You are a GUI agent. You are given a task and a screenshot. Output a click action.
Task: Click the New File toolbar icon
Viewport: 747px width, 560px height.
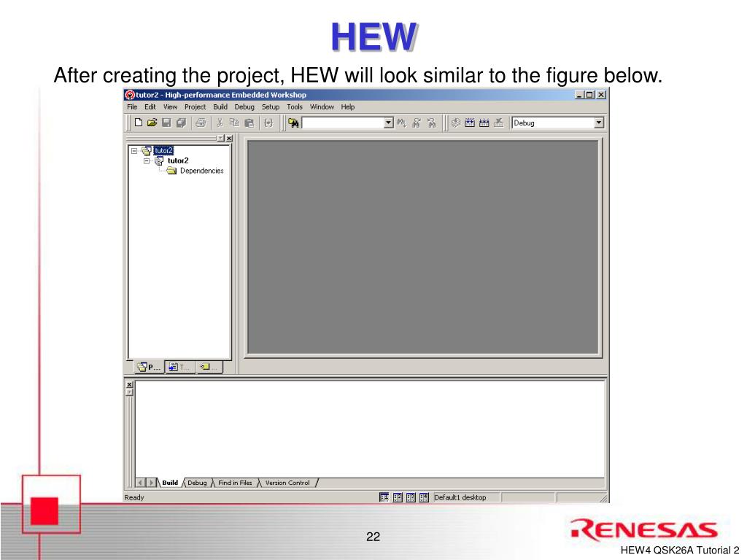tap(138, 122)
